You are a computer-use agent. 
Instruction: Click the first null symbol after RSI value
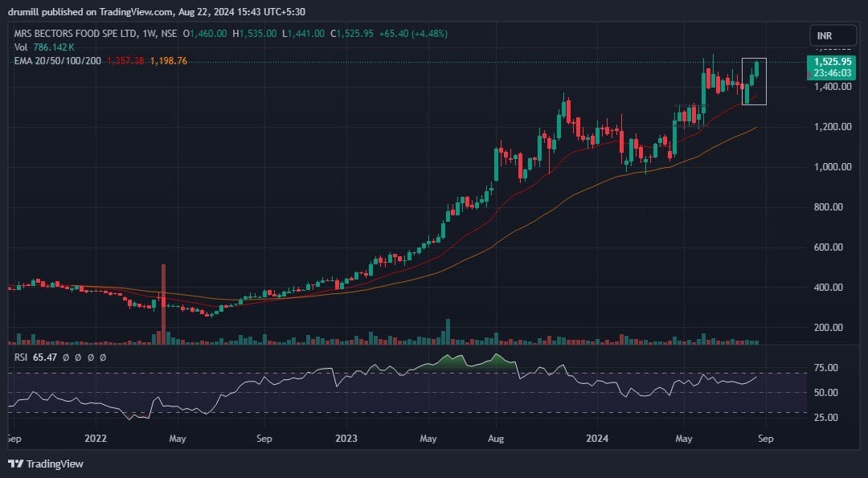(67, 357)
